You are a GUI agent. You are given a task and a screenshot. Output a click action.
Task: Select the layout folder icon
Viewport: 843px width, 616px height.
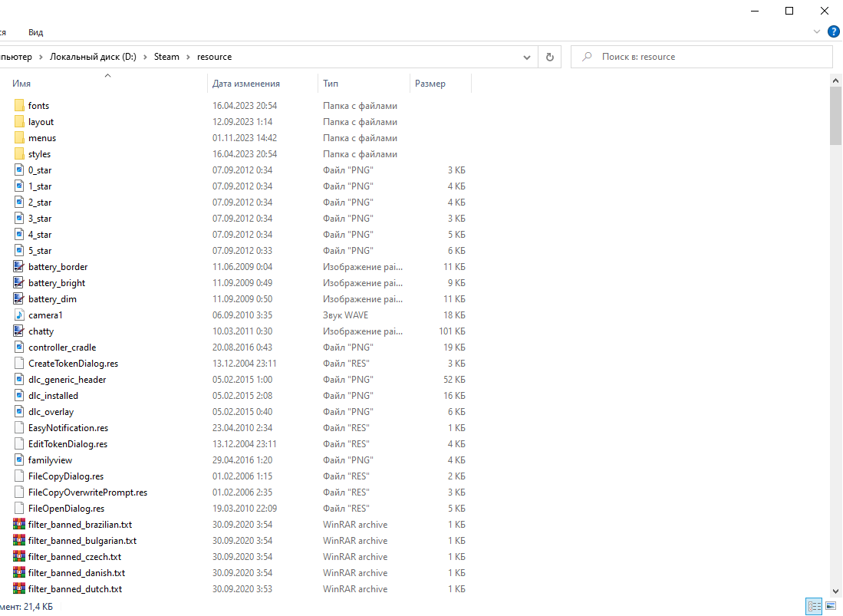pos(19,121)
